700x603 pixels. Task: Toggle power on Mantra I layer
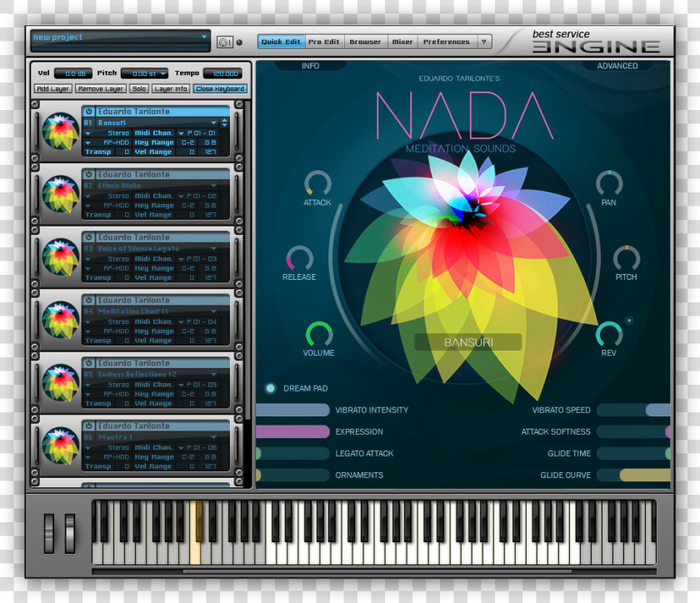point(89,426)
